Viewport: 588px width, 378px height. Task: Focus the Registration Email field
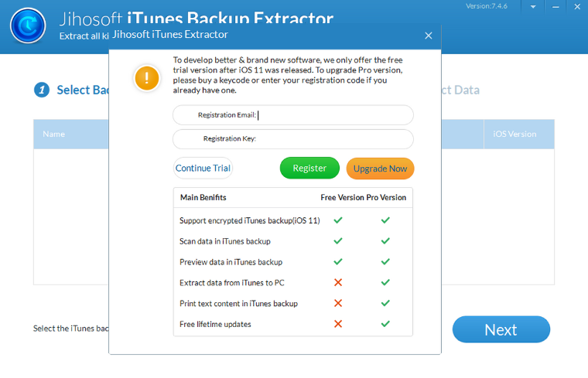click(x=293, y=115)
